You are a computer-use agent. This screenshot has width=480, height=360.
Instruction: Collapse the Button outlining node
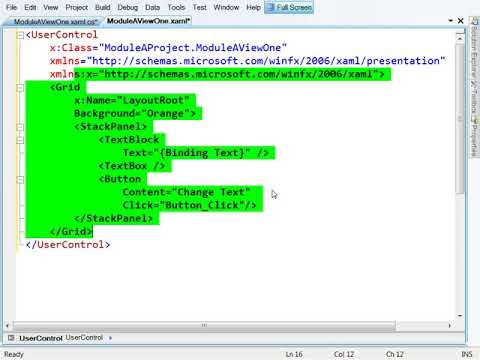20,180
